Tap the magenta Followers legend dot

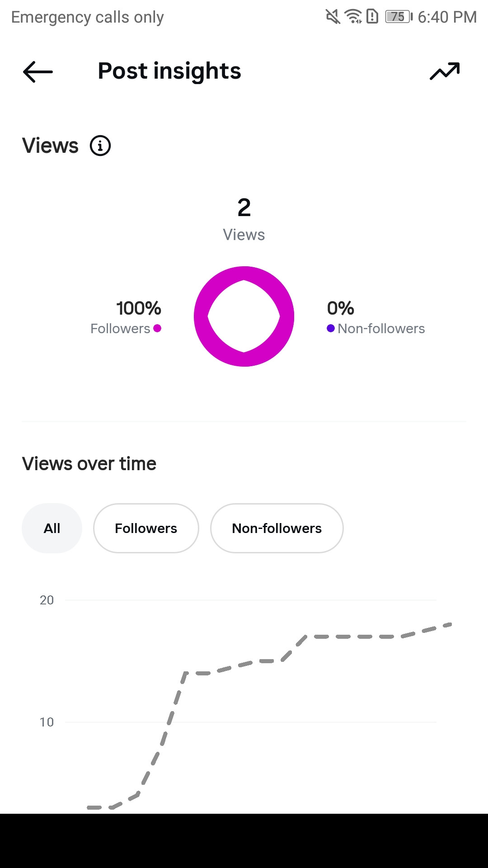pos(157,328)
